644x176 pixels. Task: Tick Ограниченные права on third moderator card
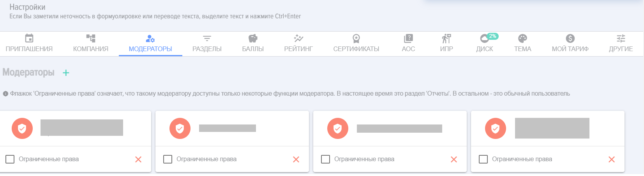coord(326,159)
